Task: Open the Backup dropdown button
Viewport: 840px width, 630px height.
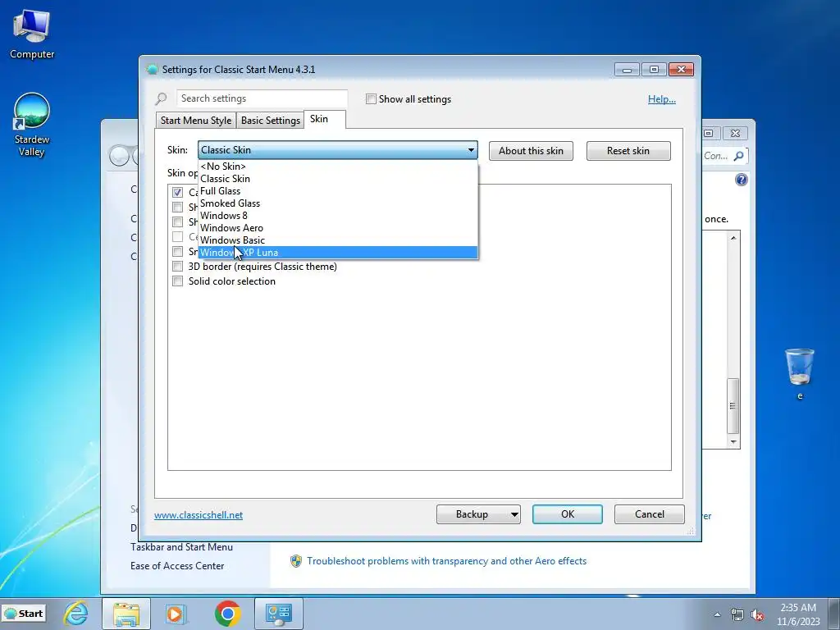Action: (478, 514)
